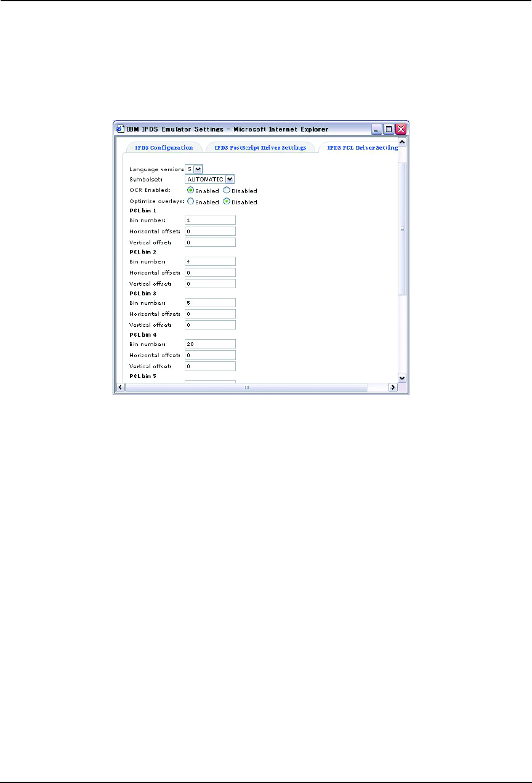Set OCR Enabled to Enabled
532x783 pixels.
coord(191,190)
